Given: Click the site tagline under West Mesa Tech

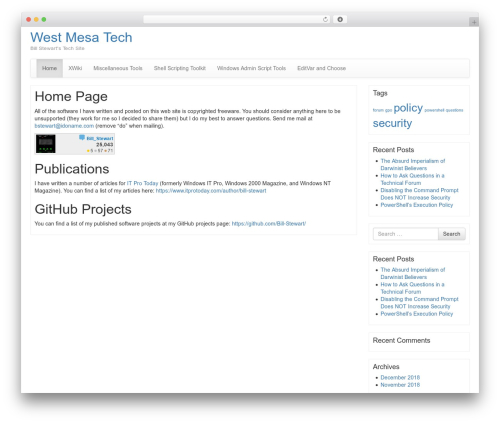Looking at the screenshot, I should [57, 48].
